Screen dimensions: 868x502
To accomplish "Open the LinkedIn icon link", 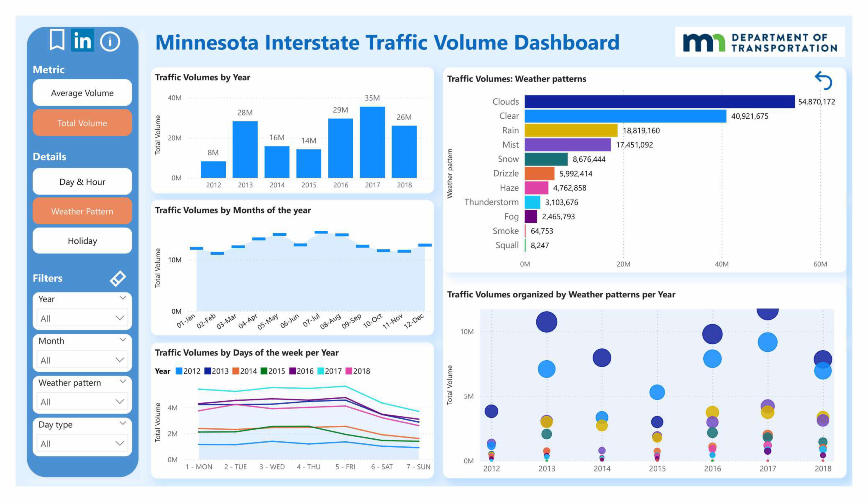I will (x=82, y=41).
